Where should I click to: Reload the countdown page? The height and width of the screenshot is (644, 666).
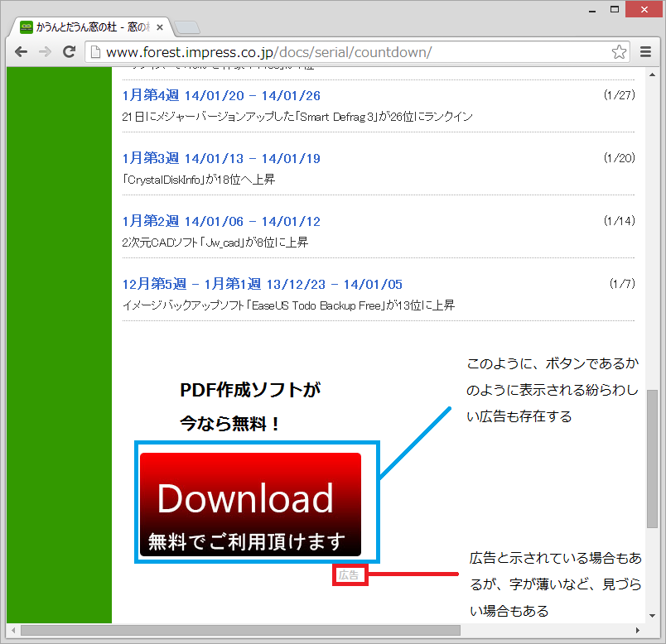pyautogui.click(x=69, y=51)
